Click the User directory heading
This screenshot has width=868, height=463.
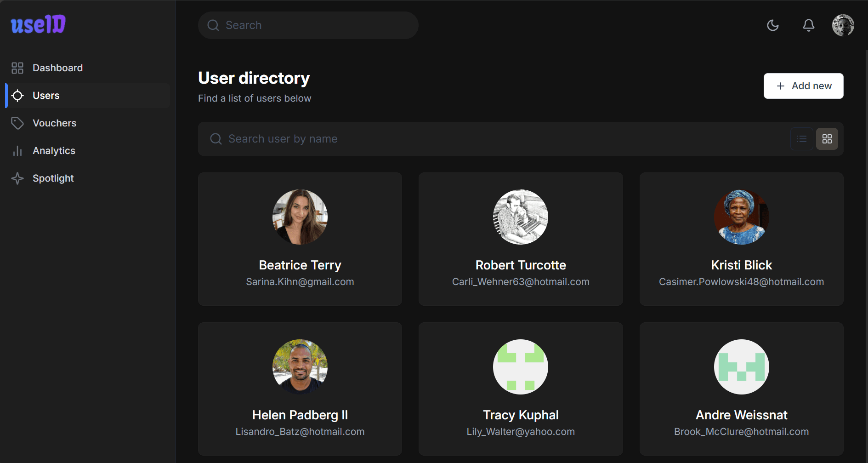254,78
